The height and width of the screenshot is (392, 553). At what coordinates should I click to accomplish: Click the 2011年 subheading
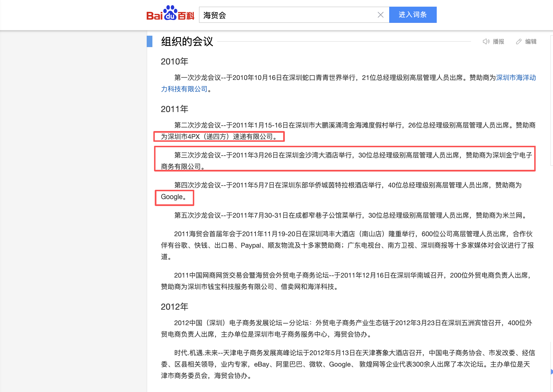pyautogui.click(x=175, y=109)
